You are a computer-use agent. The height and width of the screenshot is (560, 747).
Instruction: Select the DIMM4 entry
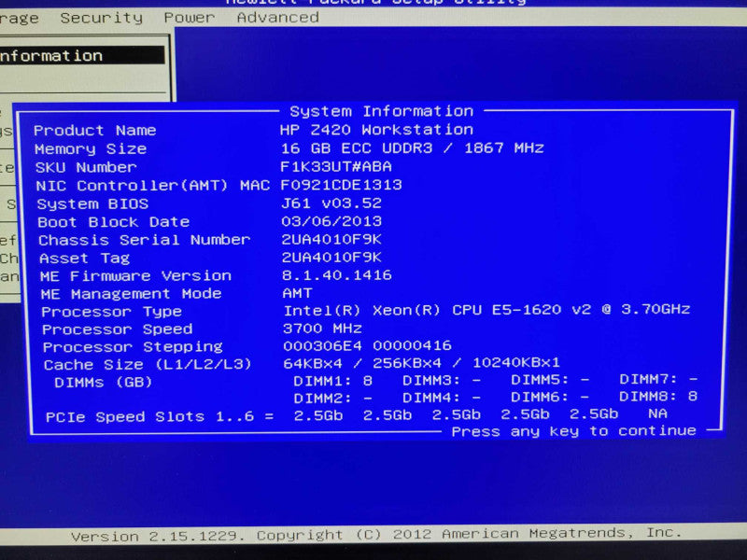[442, 398]
